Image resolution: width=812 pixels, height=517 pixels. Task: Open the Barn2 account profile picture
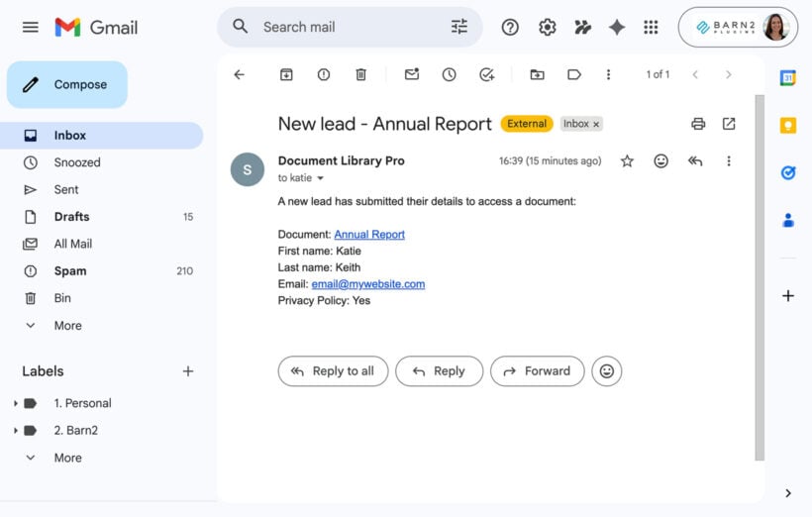click(x=775, y=27)
